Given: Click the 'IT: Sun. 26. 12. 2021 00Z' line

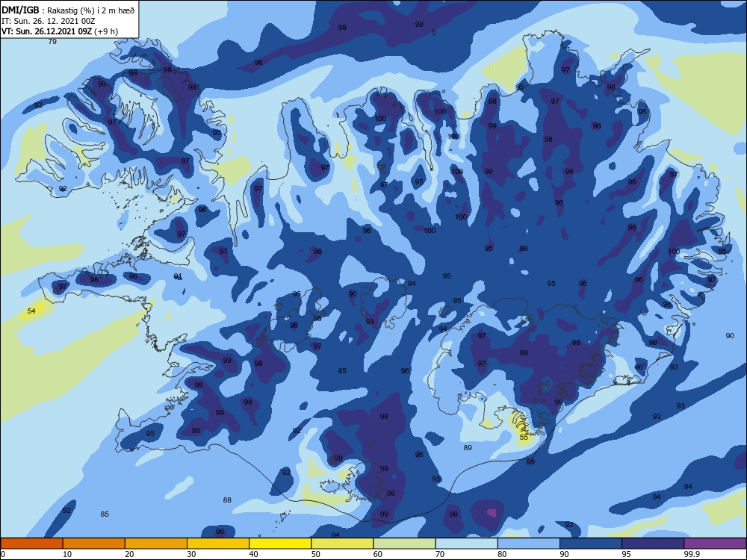Looking at the screenshot, I should click(48, 21).
